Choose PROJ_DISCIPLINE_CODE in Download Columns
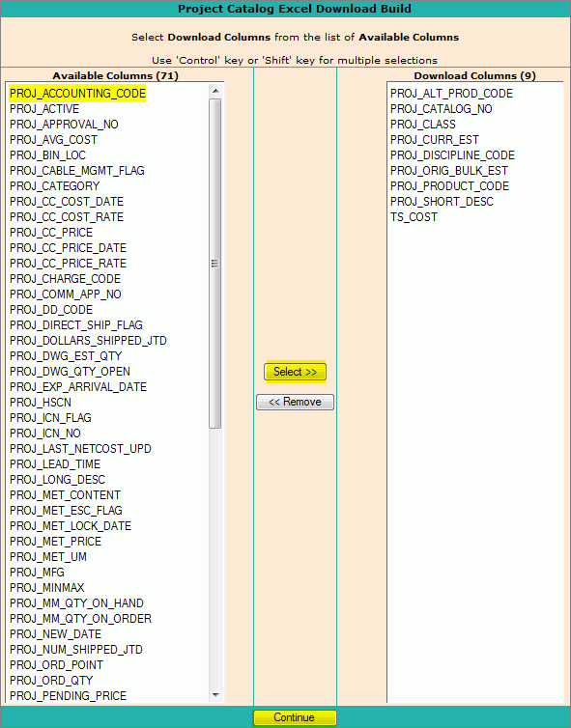 pyautogui.click(x=452, y=155)
